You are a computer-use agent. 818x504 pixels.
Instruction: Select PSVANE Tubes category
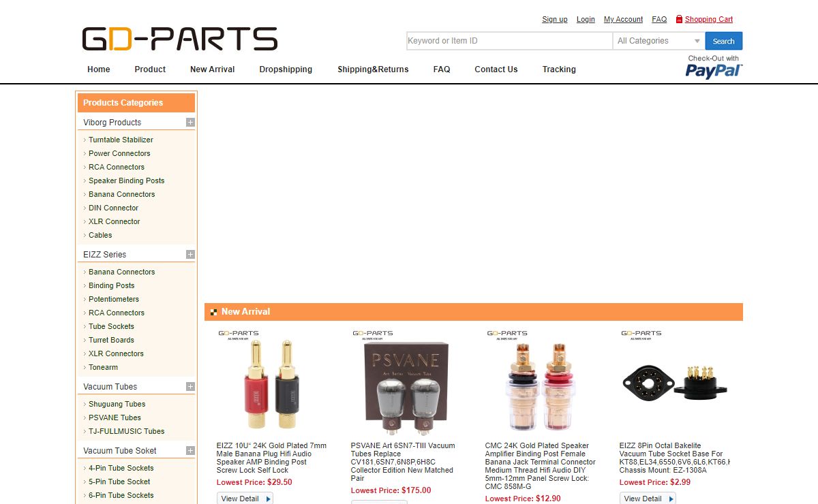[115, 418]
